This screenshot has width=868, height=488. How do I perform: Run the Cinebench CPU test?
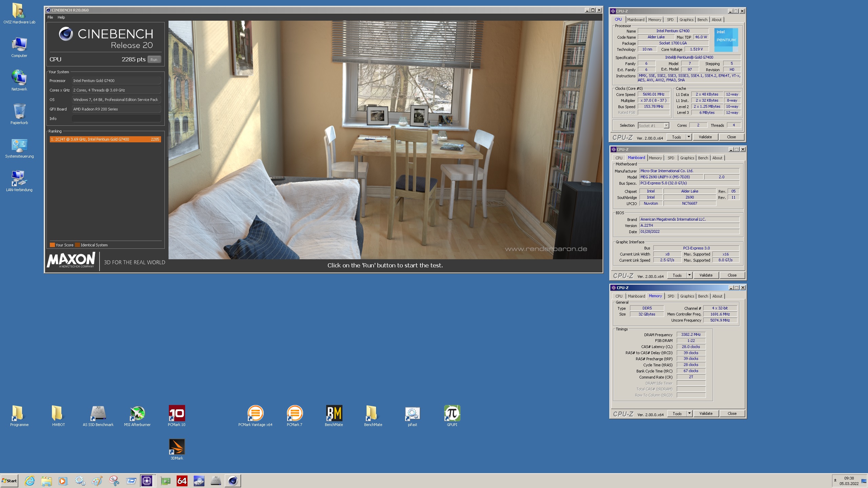coord(154,59)
